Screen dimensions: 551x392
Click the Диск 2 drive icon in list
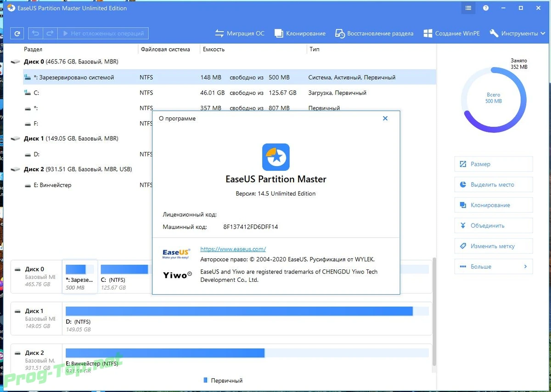click(x=16, y=169)
